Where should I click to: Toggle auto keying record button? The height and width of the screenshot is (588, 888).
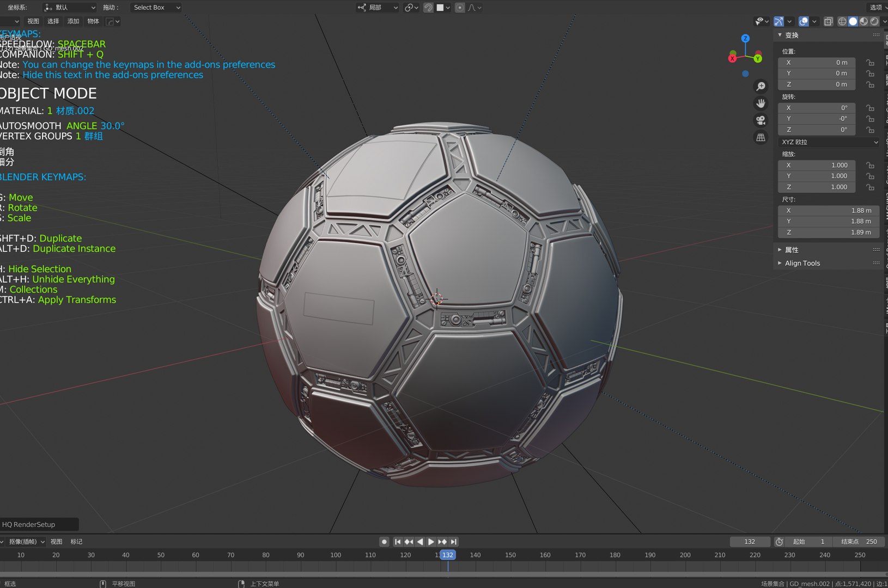(x=384, y=542)
